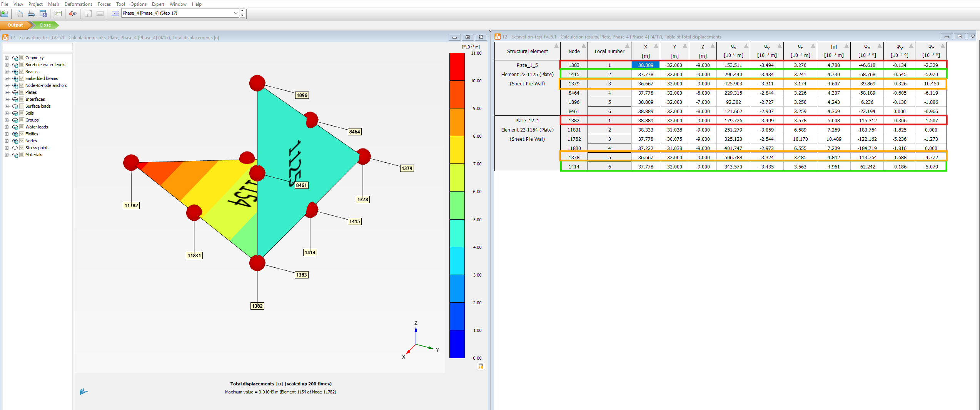Open the File menu
The width and height of the screenshot is (980, 410).
5,4
